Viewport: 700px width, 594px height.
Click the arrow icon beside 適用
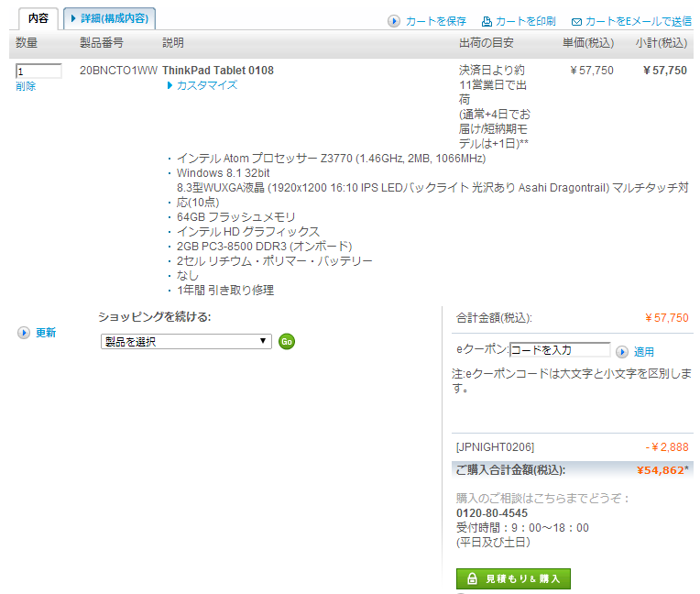[x=622, y=351]
